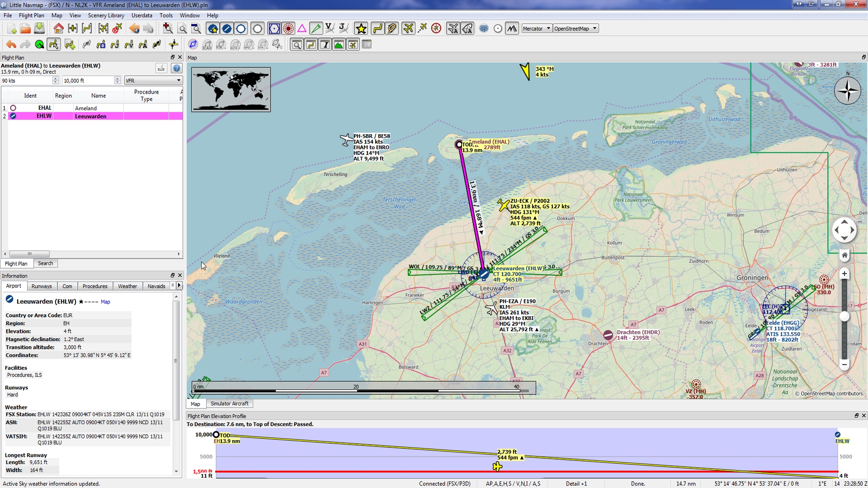Click the world overview minimap thumbnail
This screenshot has height=488, width=868.
point(231,89)
